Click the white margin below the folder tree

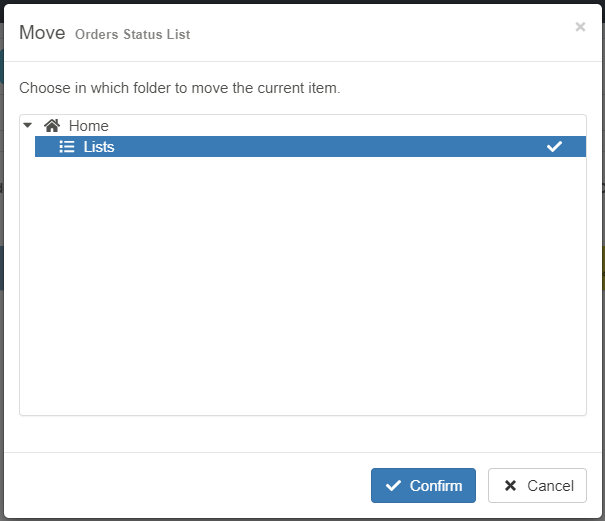pos(300,433)
